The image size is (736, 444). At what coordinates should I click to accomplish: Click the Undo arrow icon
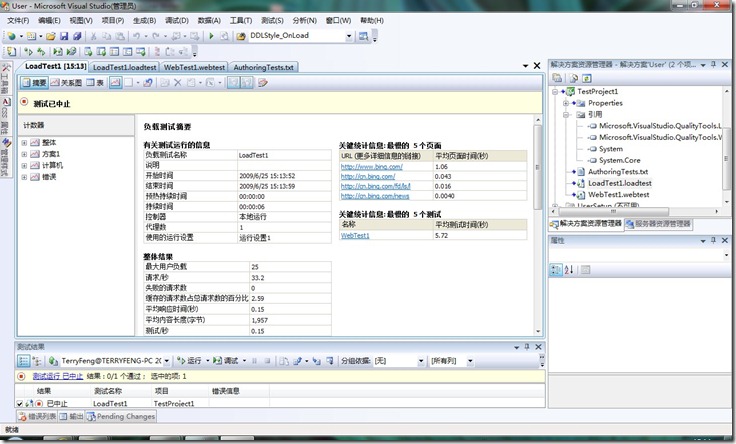click(136, 36)
